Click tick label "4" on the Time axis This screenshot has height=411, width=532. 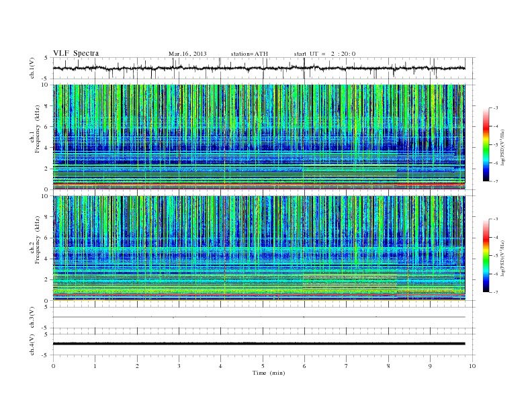coord(220,366)
